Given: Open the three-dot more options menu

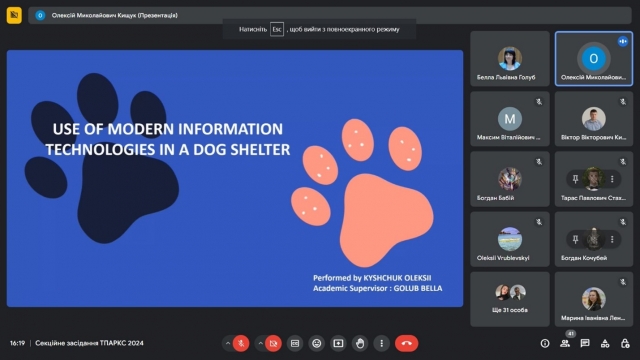Looking at the screenshot, I should 382,343.
